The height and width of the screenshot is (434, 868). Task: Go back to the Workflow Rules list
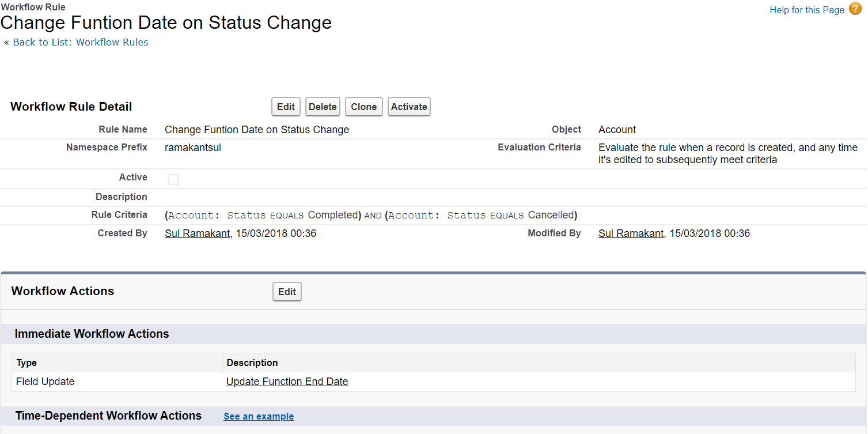point(80,42)
